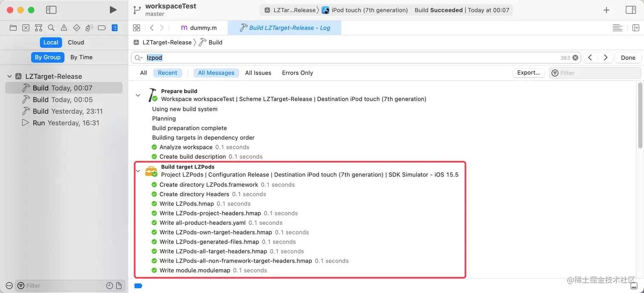Click the Export... button
Image resolution: width=644 pixels, height=293 pixels.
(x=529, y=73)
